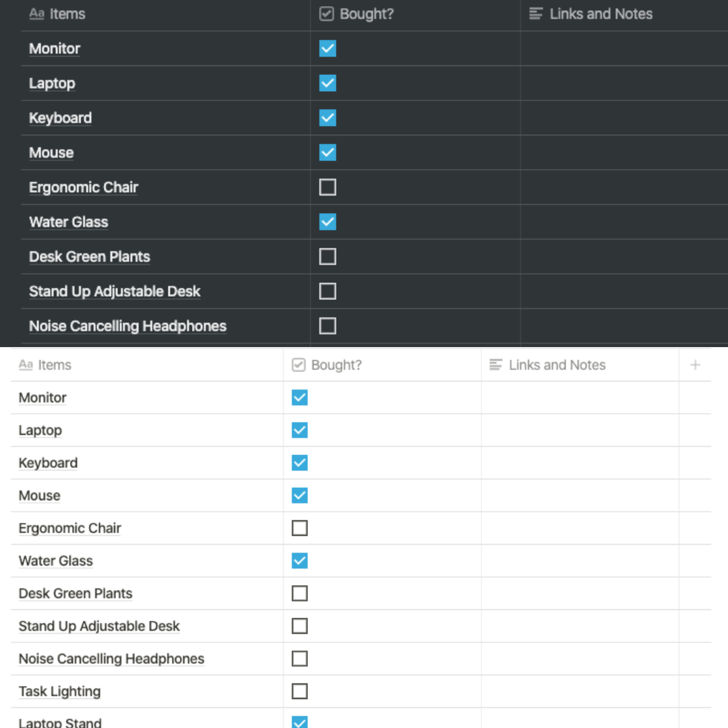Image resolution: width=728 pixels, height=728 pixels.
Task: Open the Laptop Stand page in the light table
Action: (59, 721)
